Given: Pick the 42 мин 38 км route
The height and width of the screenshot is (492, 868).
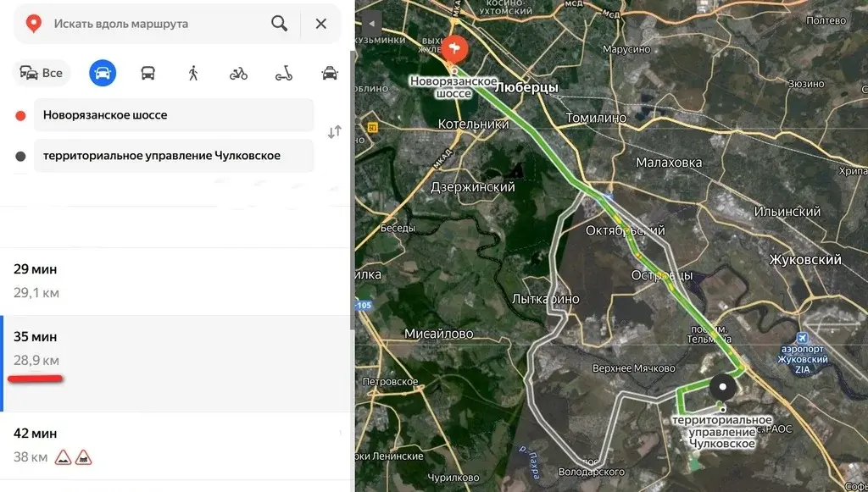Looking at the screenshot, I should pyautogui.click(x=175, y=445).
